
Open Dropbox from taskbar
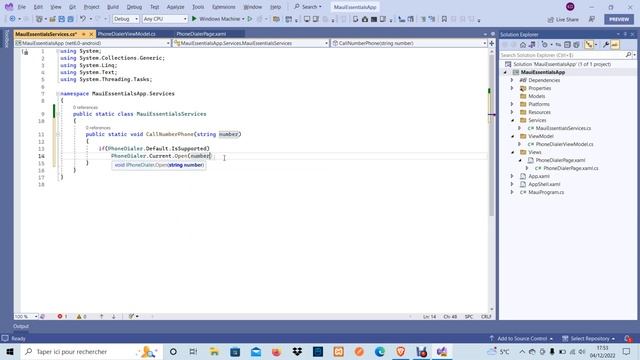pyautogui.click(x=297, y=351)
